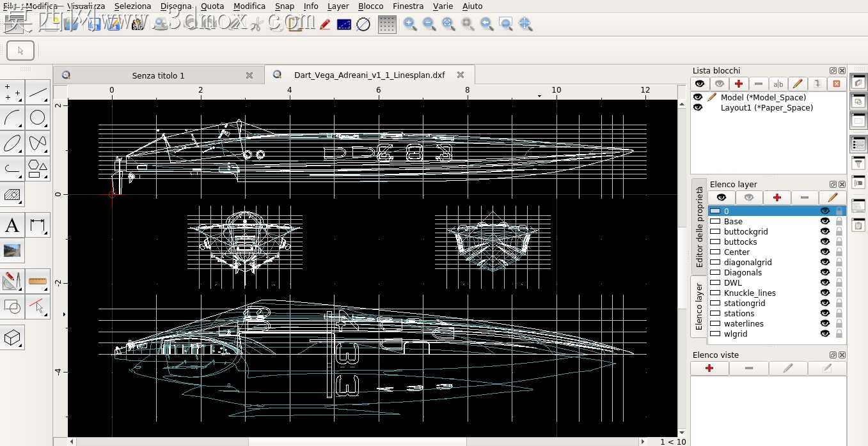868x446 pixels.
Task: Switch to Senza titolo 1 tab
Action: pos(158,75)
